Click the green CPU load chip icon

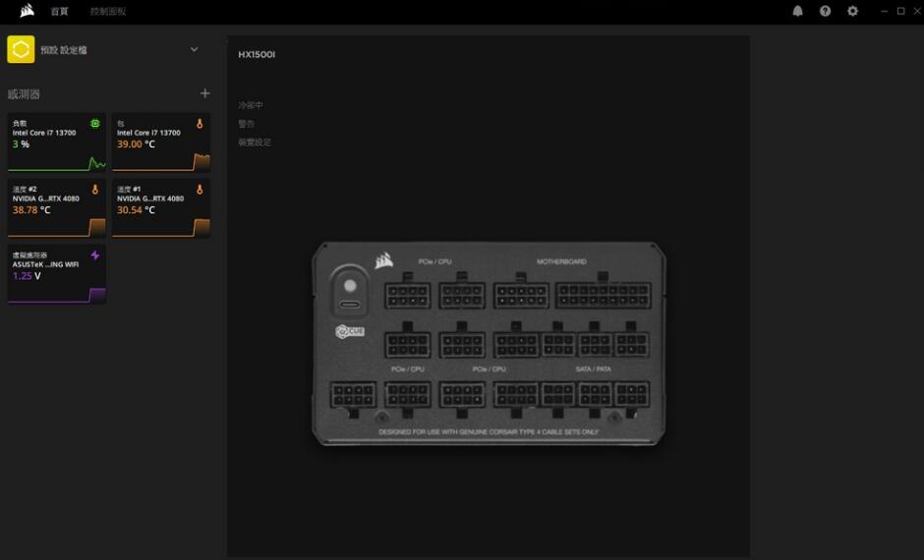(95, 123)
